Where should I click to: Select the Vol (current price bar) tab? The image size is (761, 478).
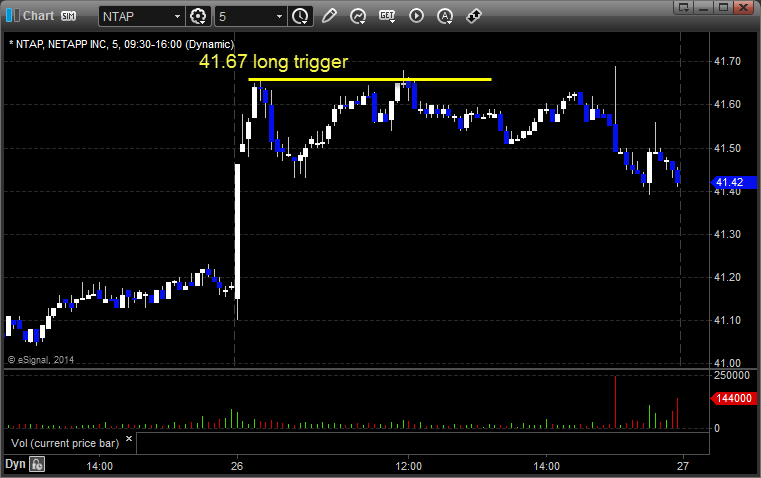65,443
